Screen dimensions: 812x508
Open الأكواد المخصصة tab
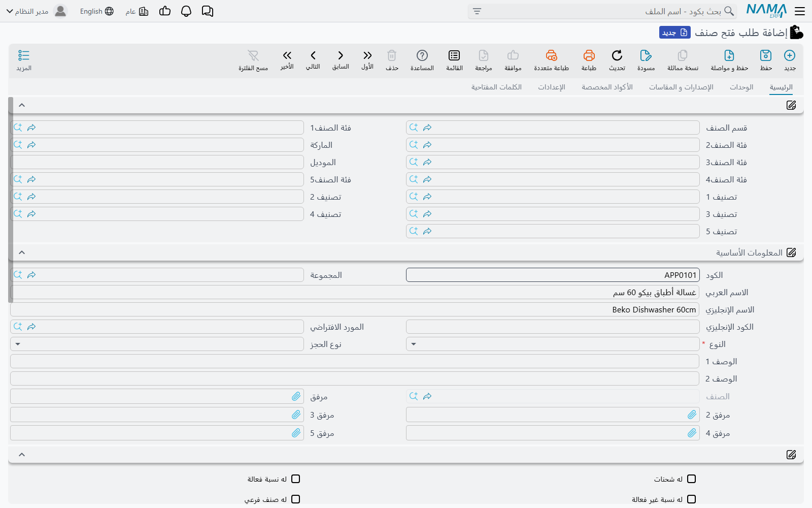[x=607, y=87]
